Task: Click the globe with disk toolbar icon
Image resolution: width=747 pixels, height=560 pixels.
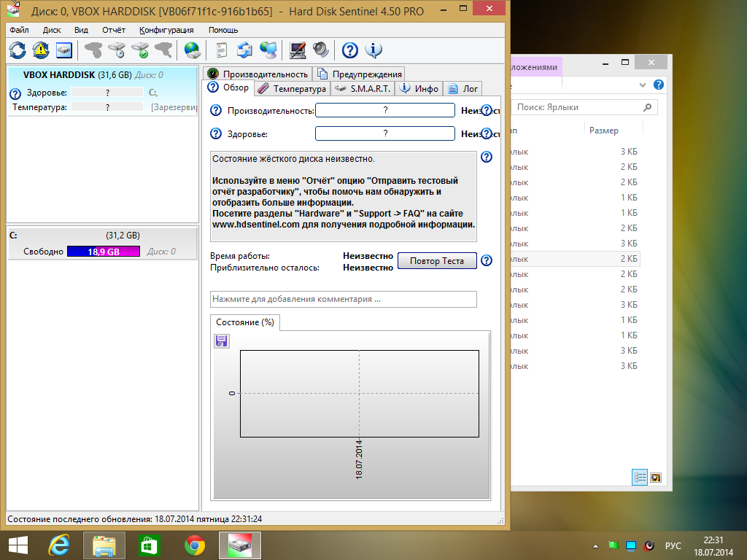Action: [x=193, y=50]
